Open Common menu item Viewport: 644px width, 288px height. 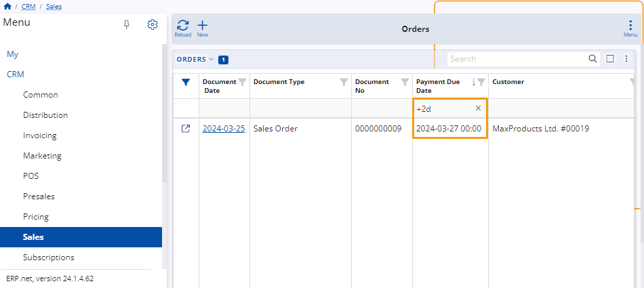pyautogui.click(x=41, y=95)
